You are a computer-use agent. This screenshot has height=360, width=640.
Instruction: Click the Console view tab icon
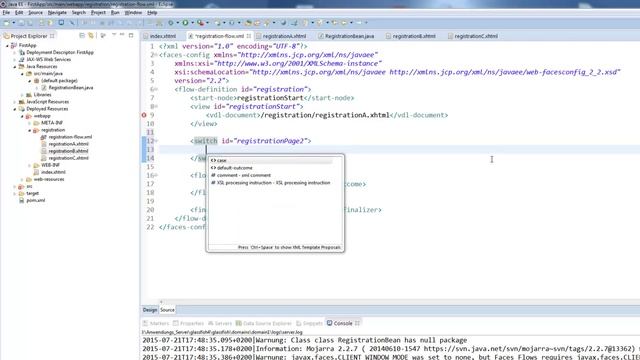coord(329,323)
